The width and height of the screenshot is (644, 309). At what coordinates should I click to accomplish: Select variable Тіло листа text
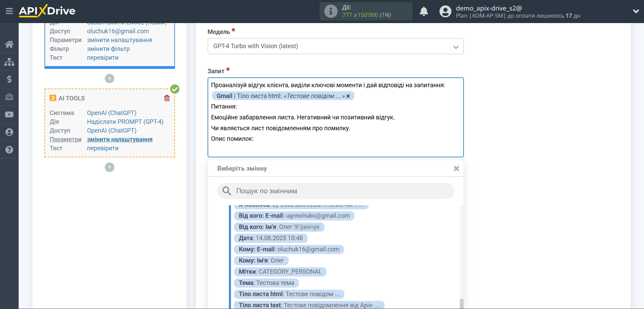tap(309, 305)
